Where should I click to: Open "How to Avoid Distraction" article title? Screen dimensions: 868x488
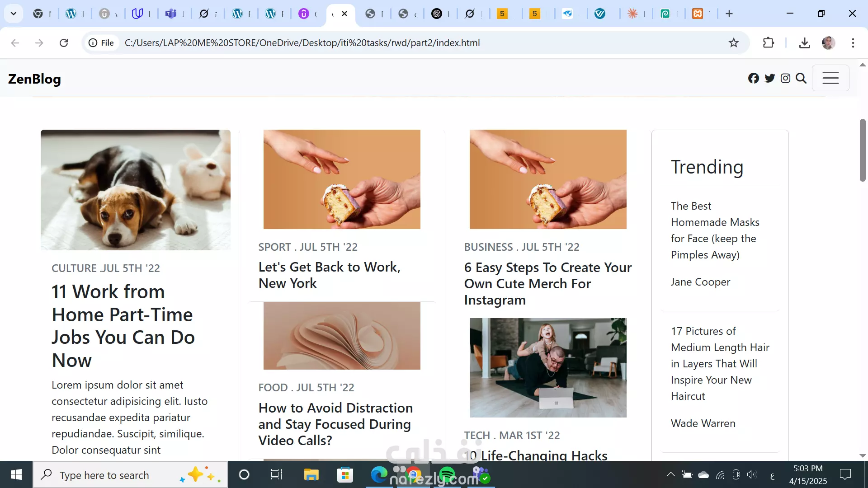coord(335,424)
